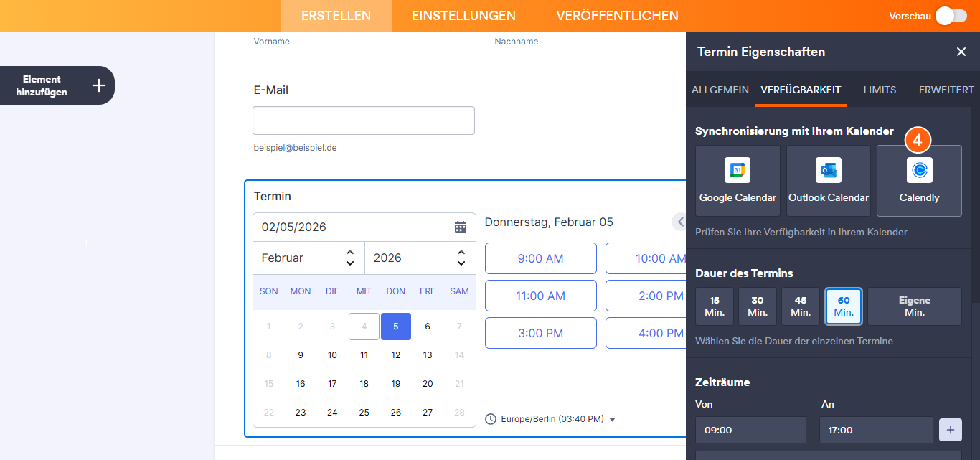Switch to the LIMITS tab

click(x=880, y=90)
